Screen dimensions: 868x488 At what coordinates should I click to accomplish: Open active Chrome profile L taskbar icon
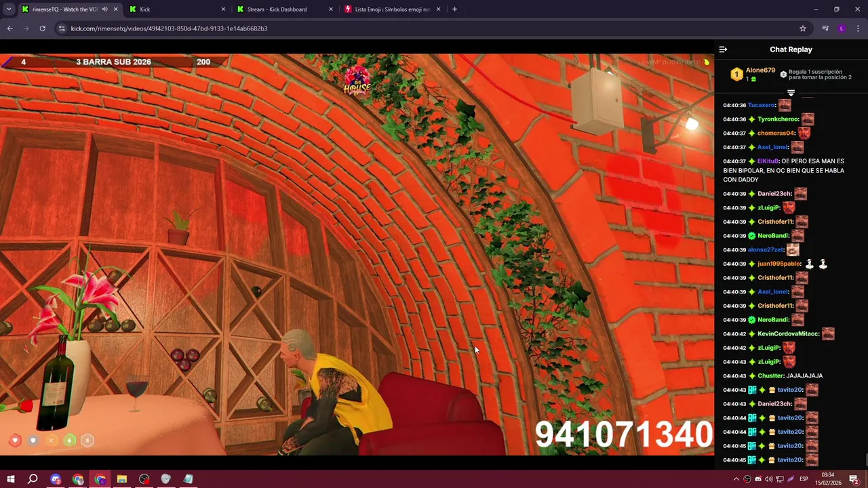click(x=100, y=479)
